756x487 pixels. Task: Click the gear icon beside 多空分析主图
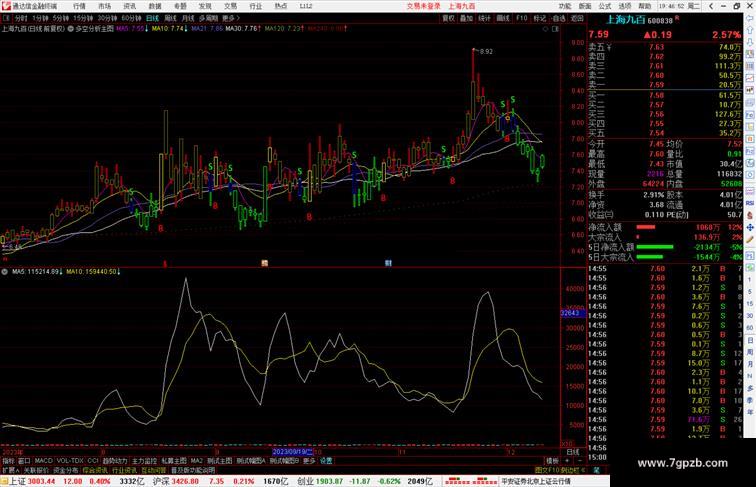pyautogui.click(x=70, y=28)
